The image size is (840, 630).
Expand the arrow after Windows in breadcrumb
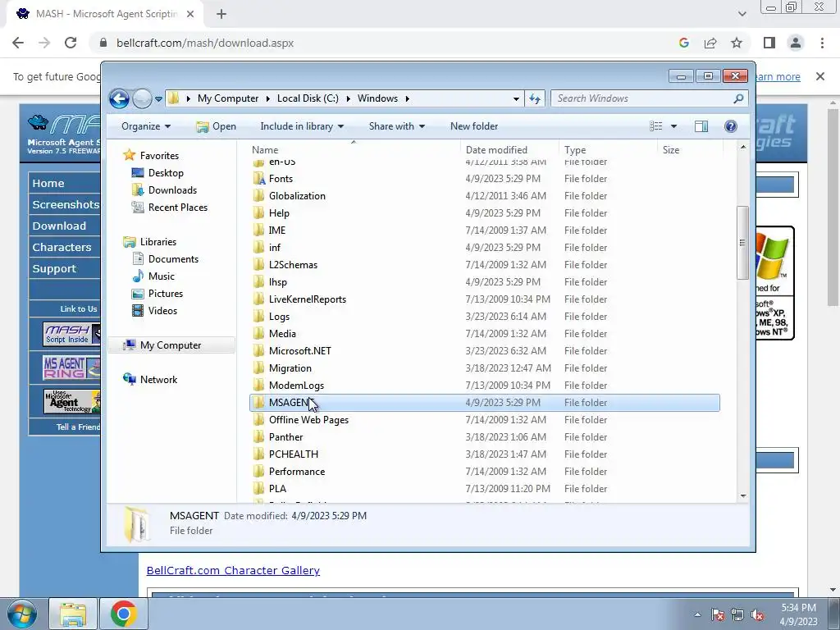pos(408,98)
